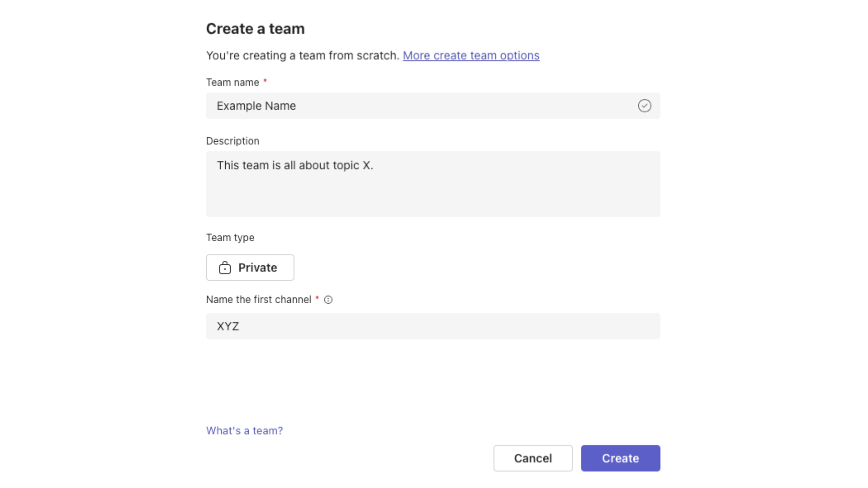The width and height of the screenshot is (868, 488).
Task: Click the 'Description' label
Action: [232, 141]
